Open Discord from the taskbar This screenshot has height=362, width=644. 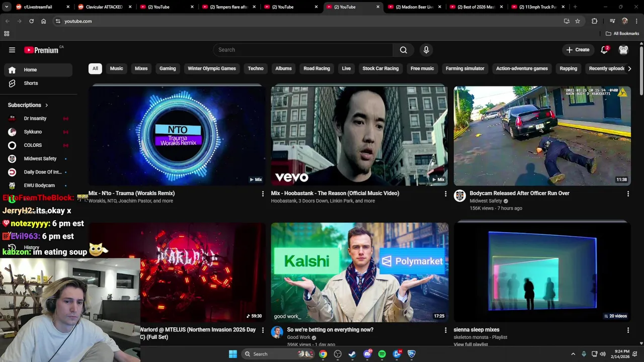(367, 354)
